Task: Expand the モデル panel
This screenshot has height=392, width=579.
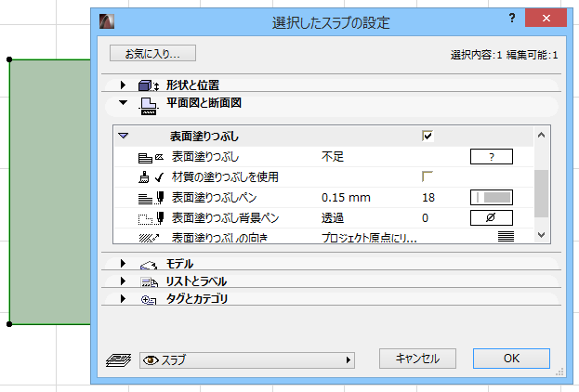Action: point(123,264)
